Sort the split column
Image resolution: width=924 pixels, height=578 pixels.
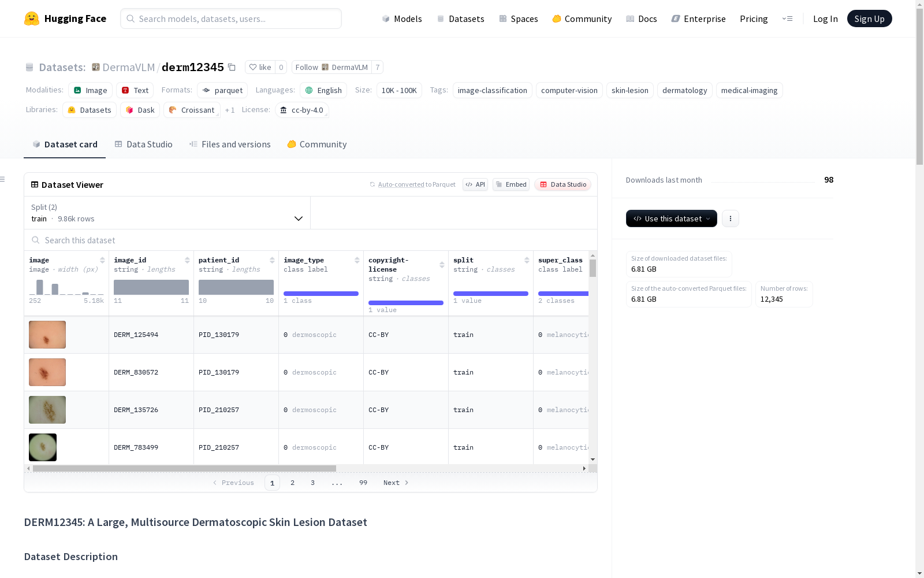coord(527,260)
